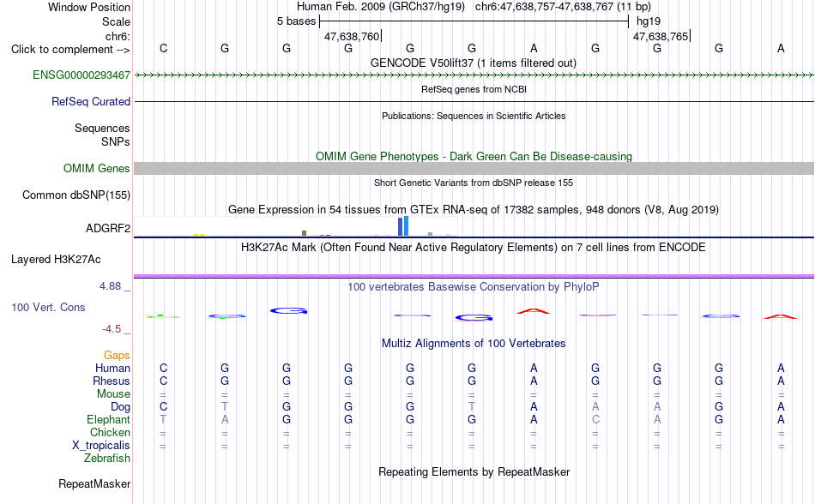Click the Window Position label

coord(89,7)
